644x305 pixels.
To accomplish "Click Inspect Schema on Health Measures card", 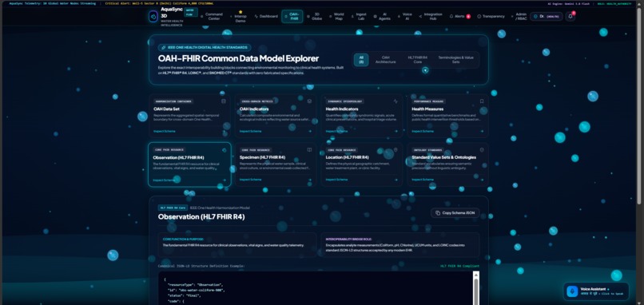I will pos(423,132).
